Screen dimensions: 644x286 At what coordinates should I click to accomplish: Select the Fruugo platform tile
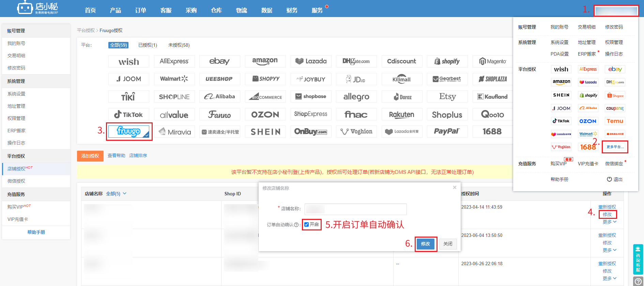[x=129, y=132]
